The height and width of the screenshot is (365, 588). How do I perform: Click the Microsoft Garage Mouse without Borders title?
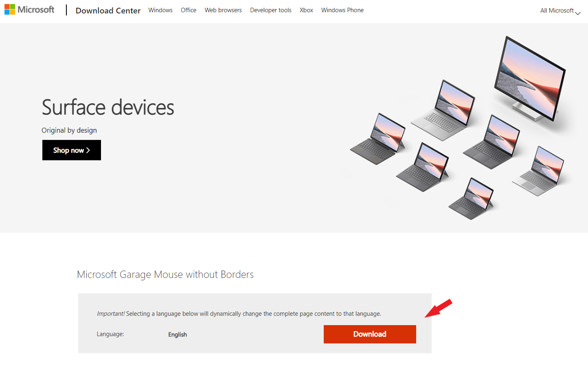tap(165, 275)
